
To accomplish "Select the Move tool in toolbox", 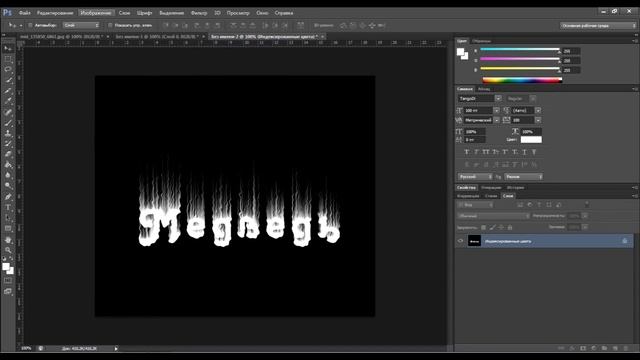I will click(x=8, y=49).
